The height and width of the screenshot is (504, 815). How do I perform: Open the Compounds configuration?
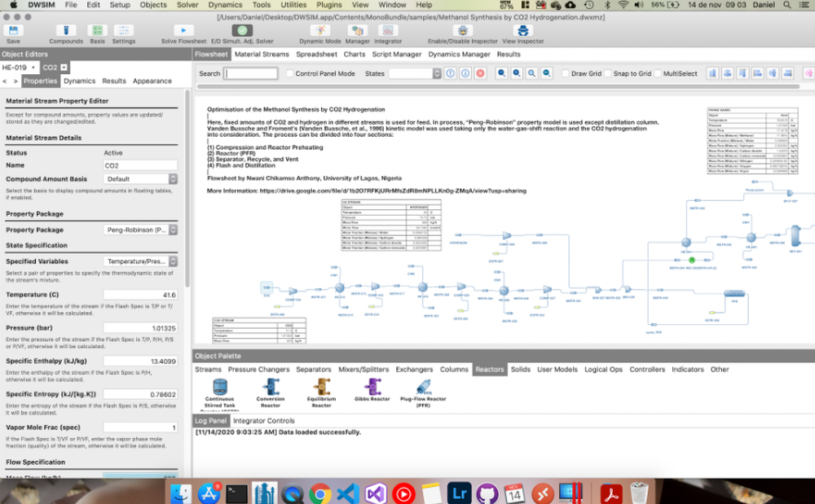tap(66, 31)
